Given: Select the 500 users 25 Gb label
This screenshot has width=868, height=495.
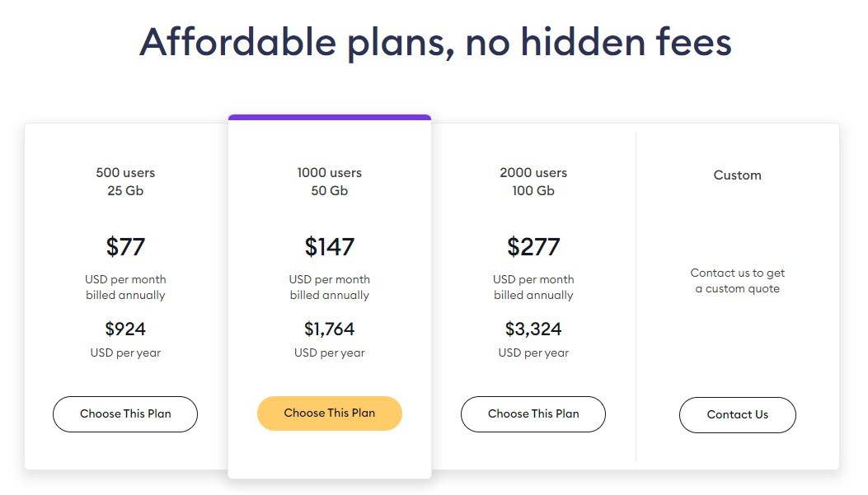Looking at the screenshot, I should [x=125, y=181].
